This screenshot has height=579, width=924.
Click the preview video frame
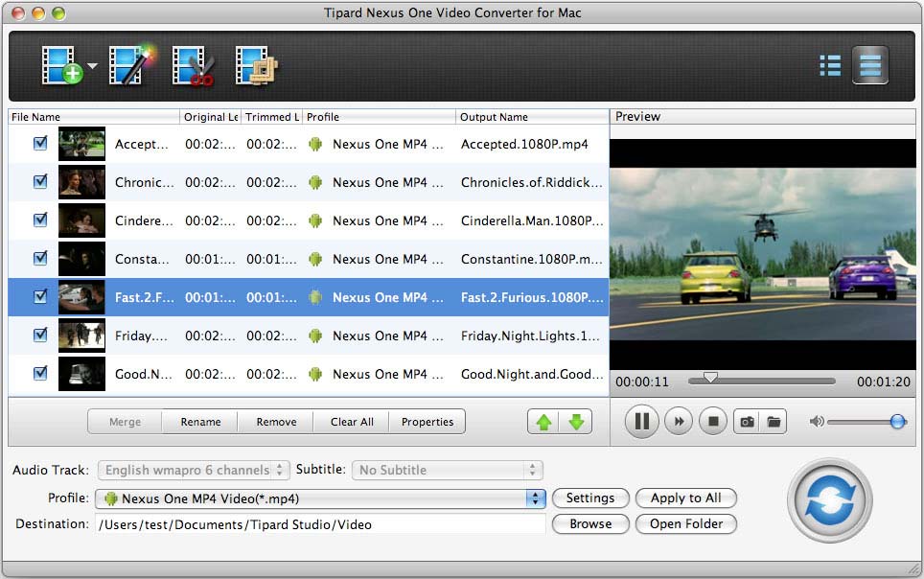click(763, 254)
